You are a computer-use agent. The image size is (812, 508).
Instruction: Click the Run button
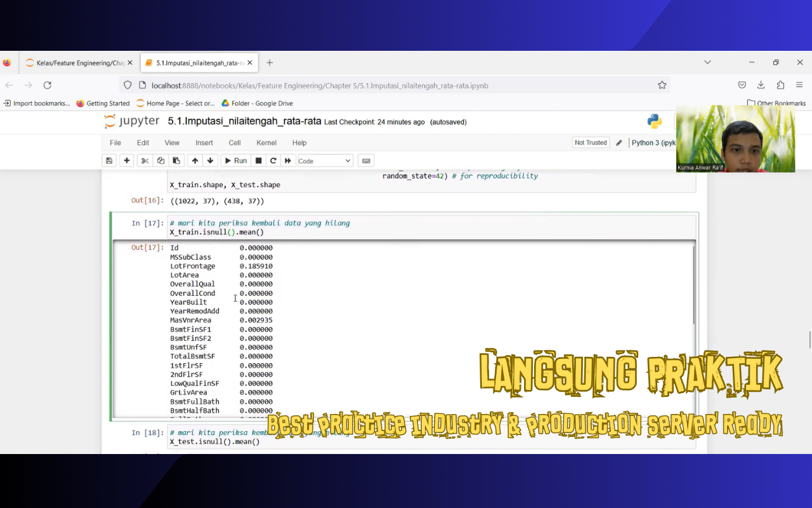coord(235,161)
